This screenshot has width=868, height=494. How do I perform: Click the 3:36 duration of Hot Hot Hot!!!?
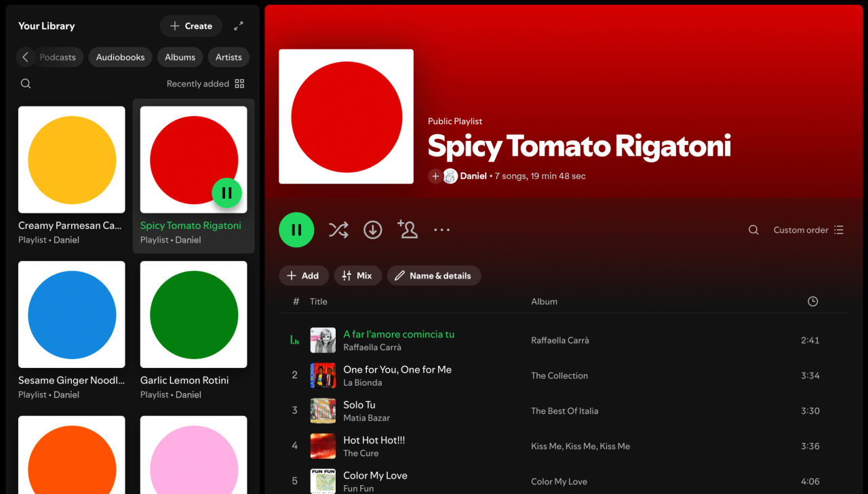click(x=810, y=446)
